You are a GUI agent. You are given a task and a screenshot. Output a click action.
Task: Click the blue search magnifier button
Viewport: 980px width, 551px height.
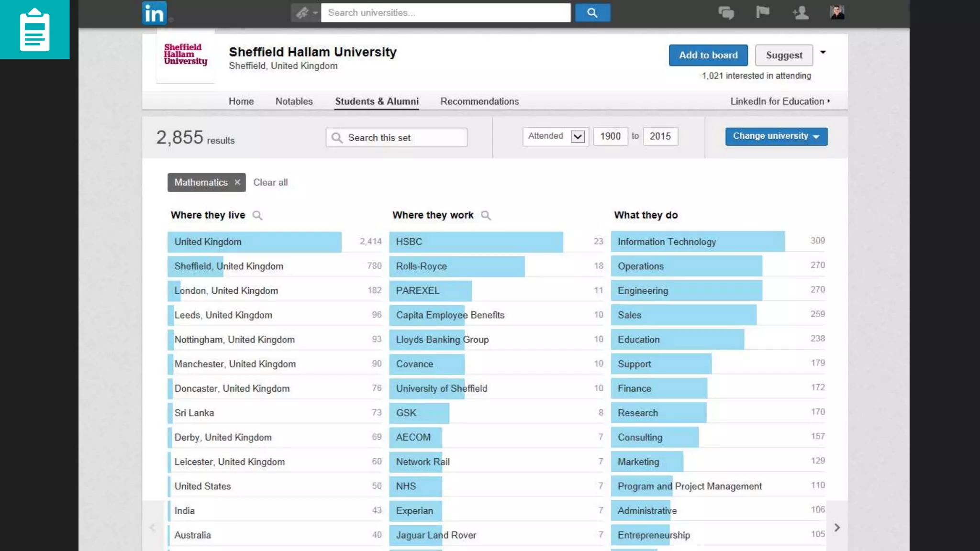tap(592, 13)
